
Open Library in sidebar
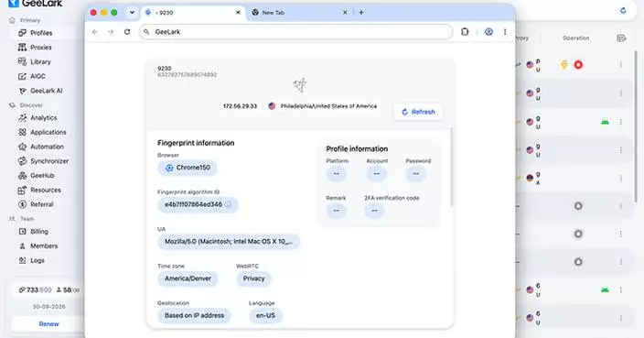[40, 61]
